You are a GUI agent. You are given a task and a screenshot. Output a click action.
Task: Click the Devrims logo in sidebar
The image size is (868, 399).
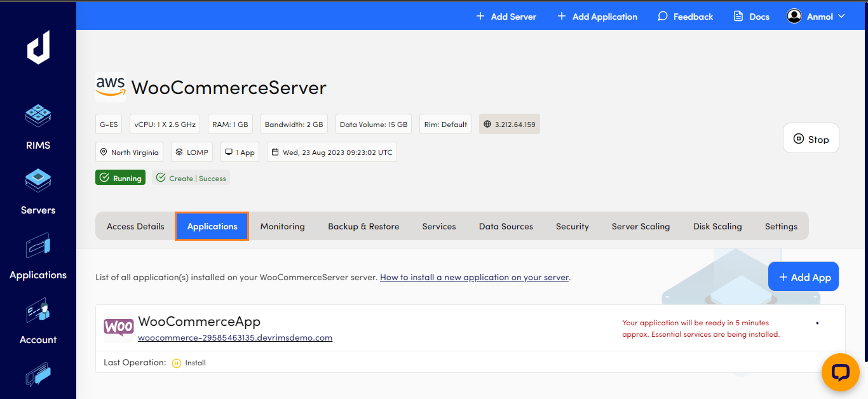[38, 47]
